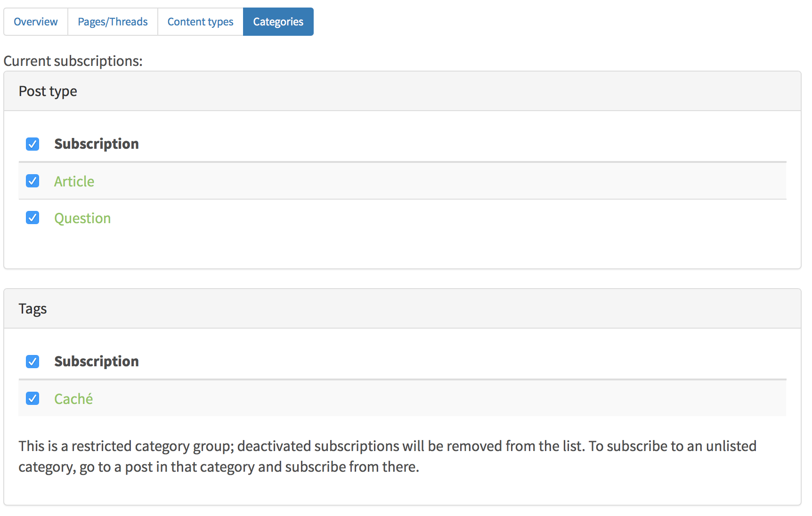
Task: Click the Post type panel heading
Action: tap(48, 91)
